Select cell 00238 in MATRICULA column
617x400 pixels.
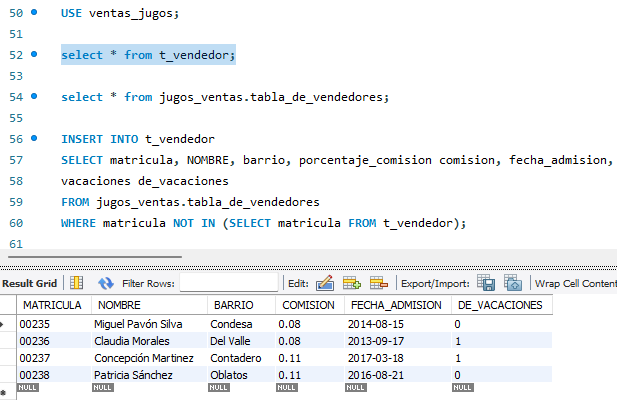(x=54, y=375)
